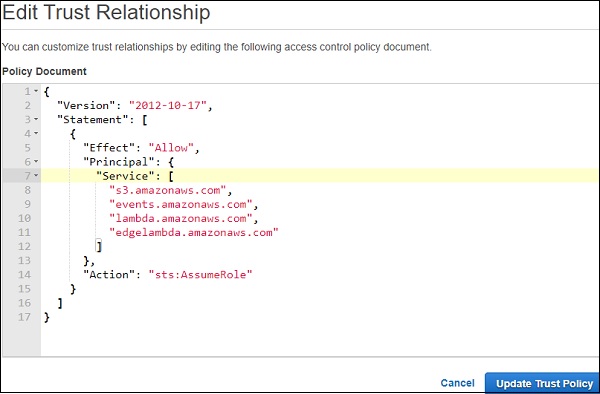Click the "edgelambda.amazonaws.com" entry
The image size is (600, 394).
pos(194,233)
